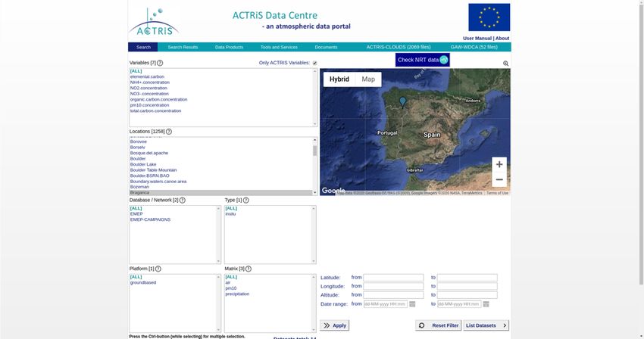The height and width of the screenshot is (339, 644).
Task: Open the Documents menu
Action: point(326,47)
